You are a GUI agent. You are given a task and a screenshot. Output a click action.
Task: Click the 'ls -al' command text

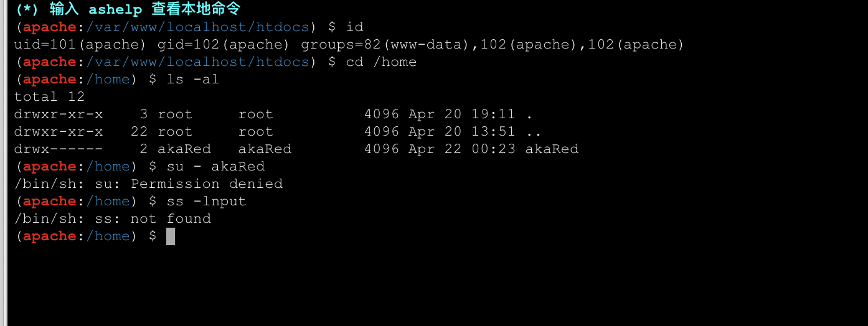(x=193, y=79)
